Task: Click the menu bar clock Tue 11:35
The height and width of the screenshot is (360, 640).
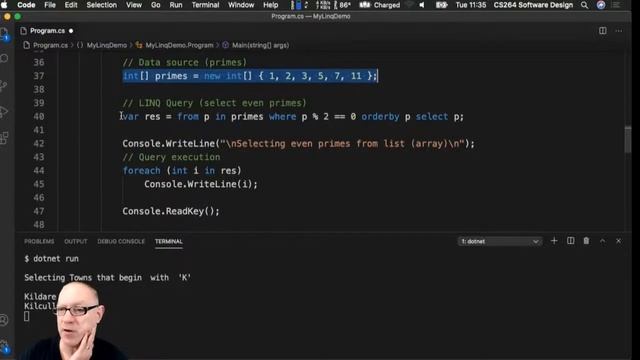Action: pos(471,5)
